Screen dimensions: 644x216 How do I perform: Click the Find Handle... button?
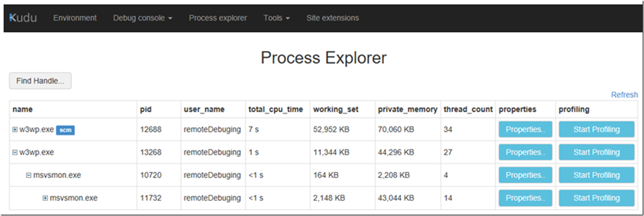click(40, 81)
